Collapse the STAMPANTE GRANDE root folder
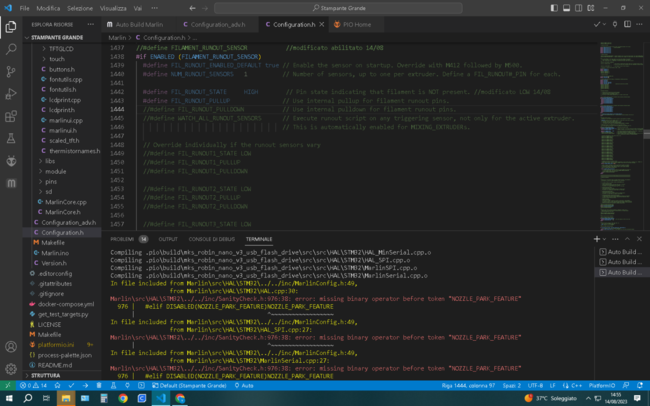This screenshot has height=406, width=650. click(55, 37)
